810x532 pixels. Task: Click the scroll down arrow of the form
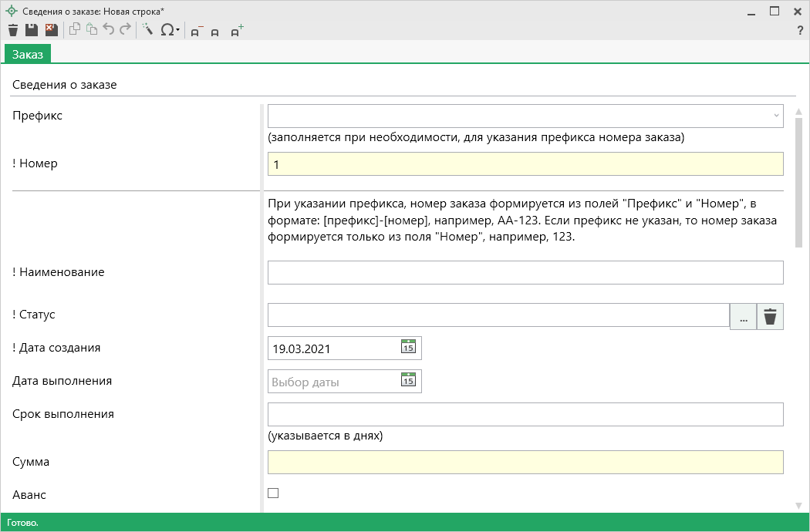[x=798, y=506]
